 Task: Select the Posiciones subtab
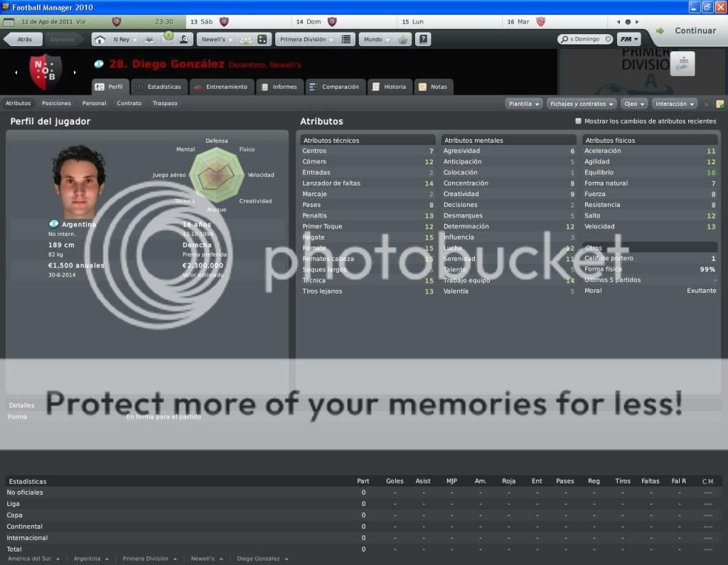click(56, 104)
